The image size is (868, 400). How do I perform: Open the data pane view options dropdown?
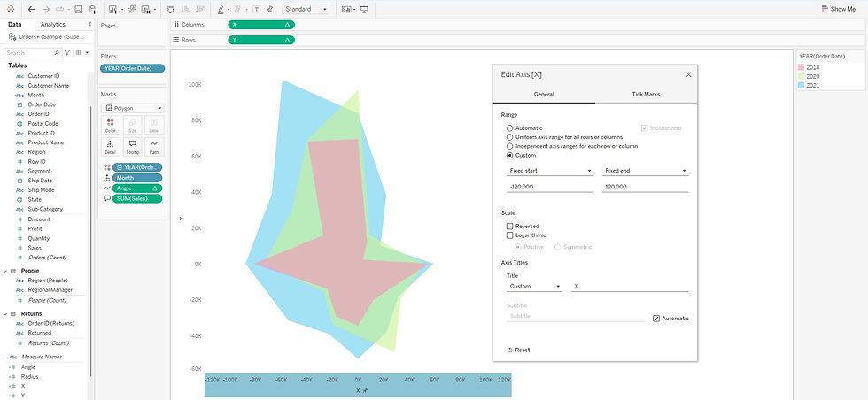pyautogui.click(x=81, y=52)
